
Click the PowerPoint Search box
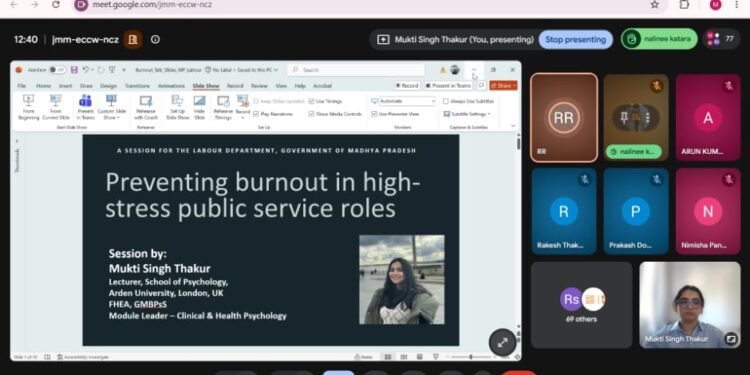point(355,70)
